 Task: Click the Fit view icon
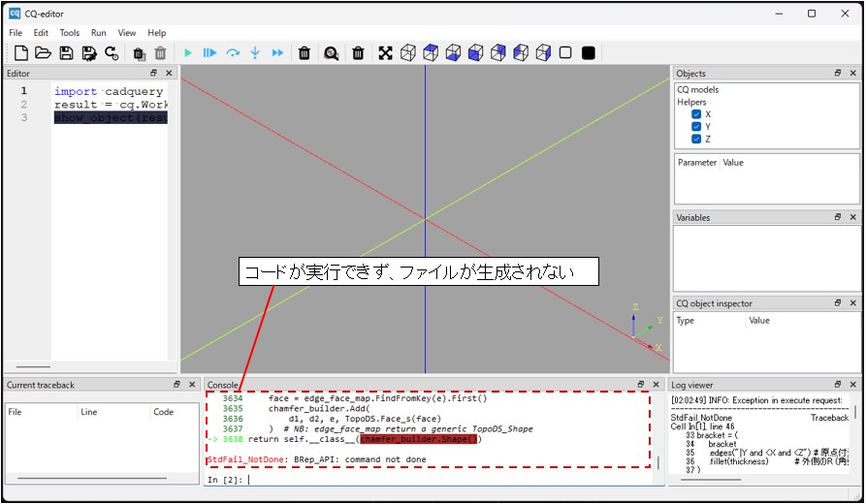(385, 53)
